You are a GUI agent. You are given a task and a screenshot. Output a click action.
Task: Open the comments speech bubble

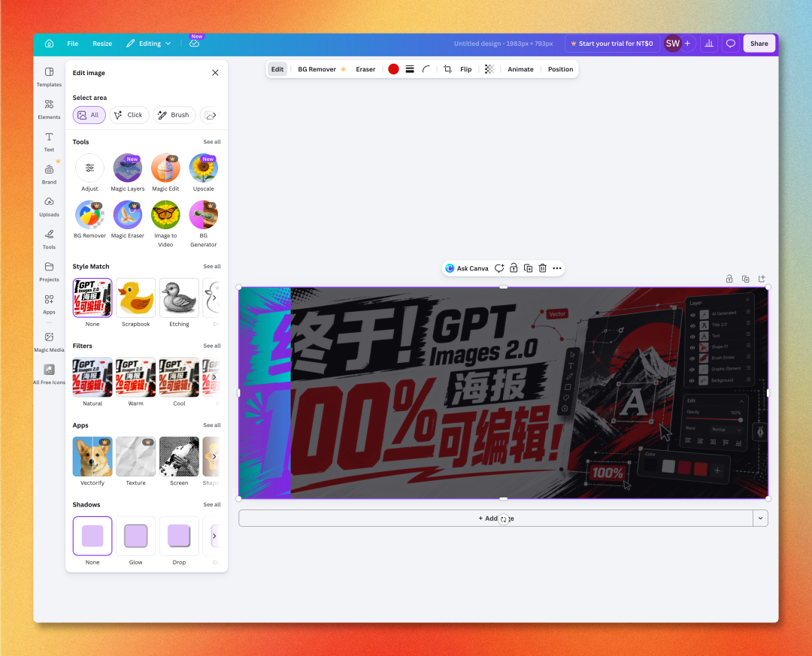tap(730, 44)
